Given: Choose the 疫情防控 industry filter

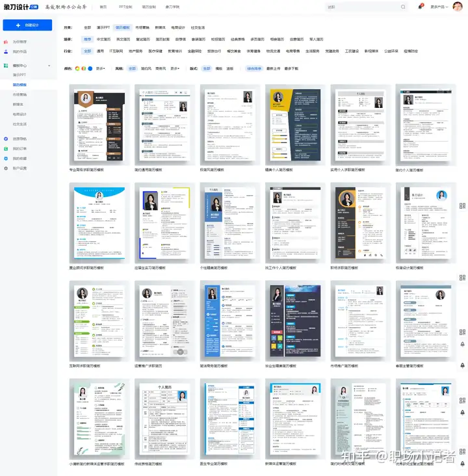Looking at the screenshot, I should coord(411,51).
